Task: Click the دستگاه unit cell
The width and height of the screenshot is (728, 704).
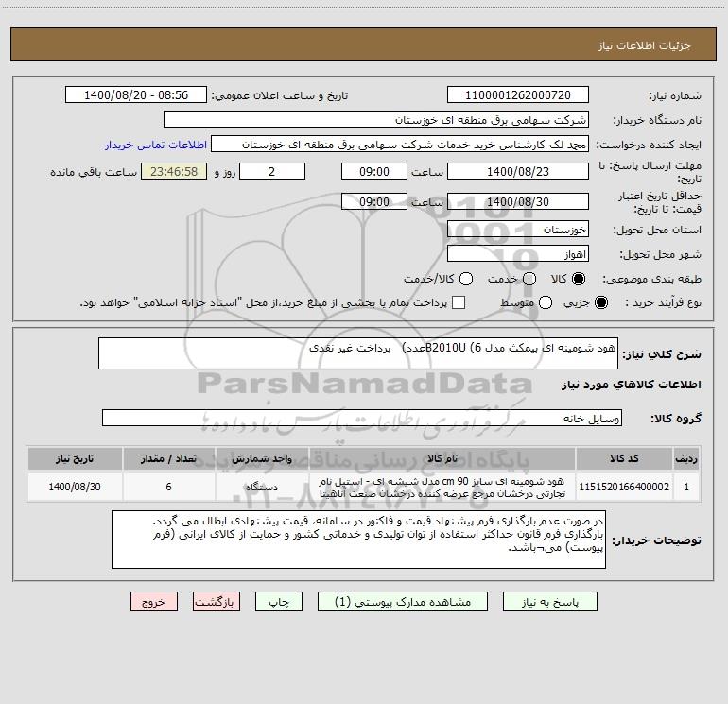Action: click(x=262, y=487)
